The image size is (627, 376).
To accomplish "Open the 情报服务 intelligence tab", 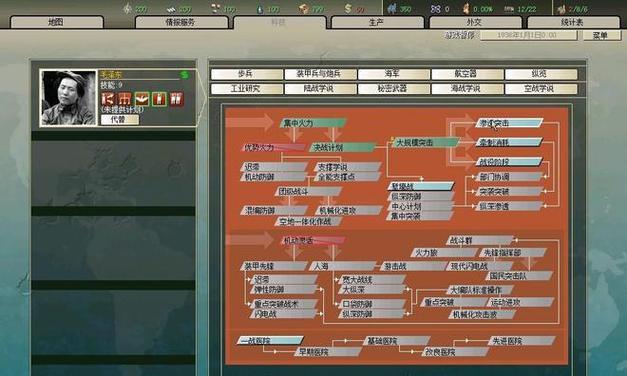I will (x=181, y=22).
